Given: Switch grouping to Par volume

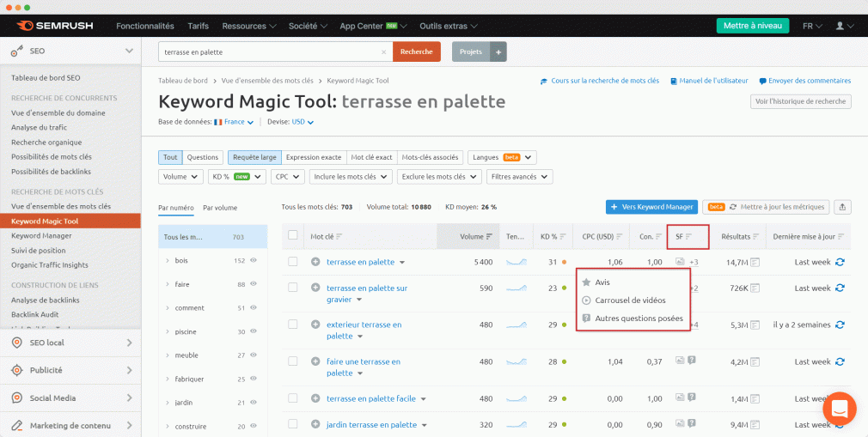Looking at the screenshot, I should click(220, 208).
